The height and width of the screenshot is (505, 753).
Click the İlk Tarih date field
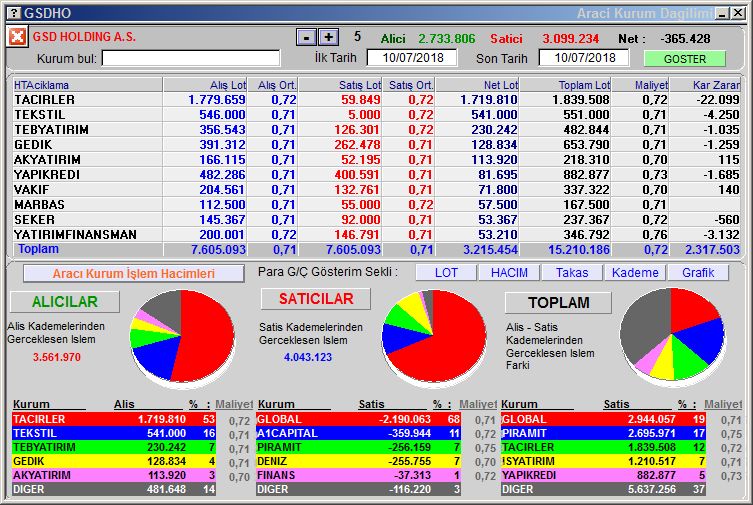point(412,58)
